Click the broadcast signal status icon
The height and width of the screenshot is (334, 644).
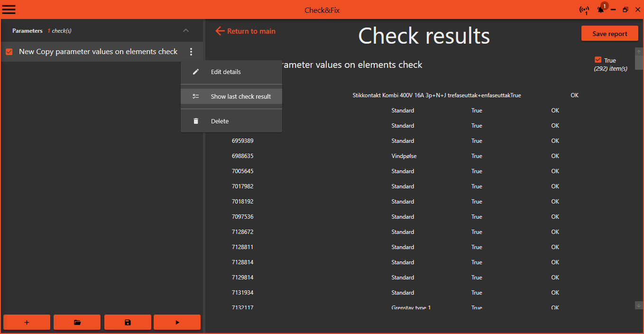point(584,10)
